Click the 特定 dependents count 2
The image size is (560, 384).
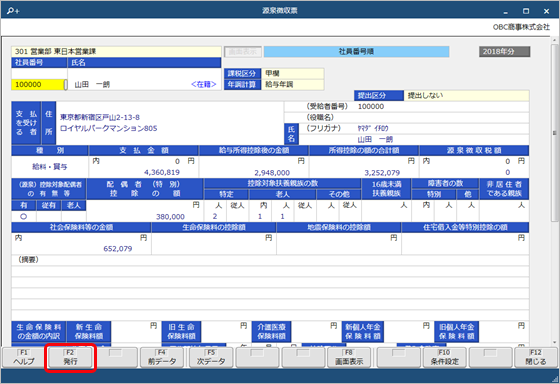tap(215, 216)
